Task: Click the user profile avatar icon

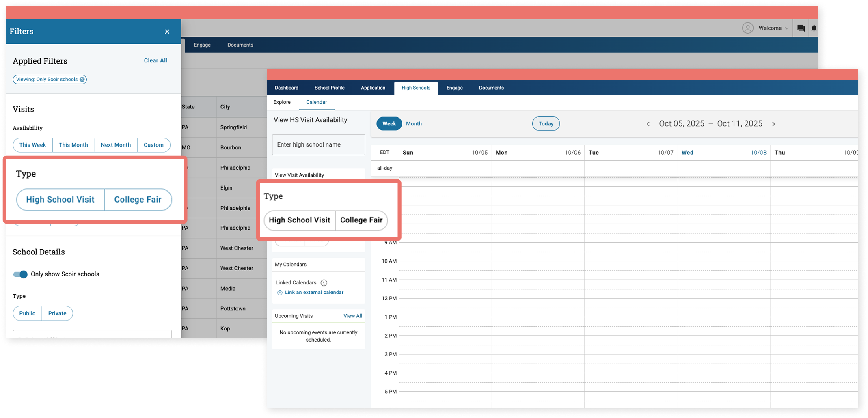Action: coord(747,28)
